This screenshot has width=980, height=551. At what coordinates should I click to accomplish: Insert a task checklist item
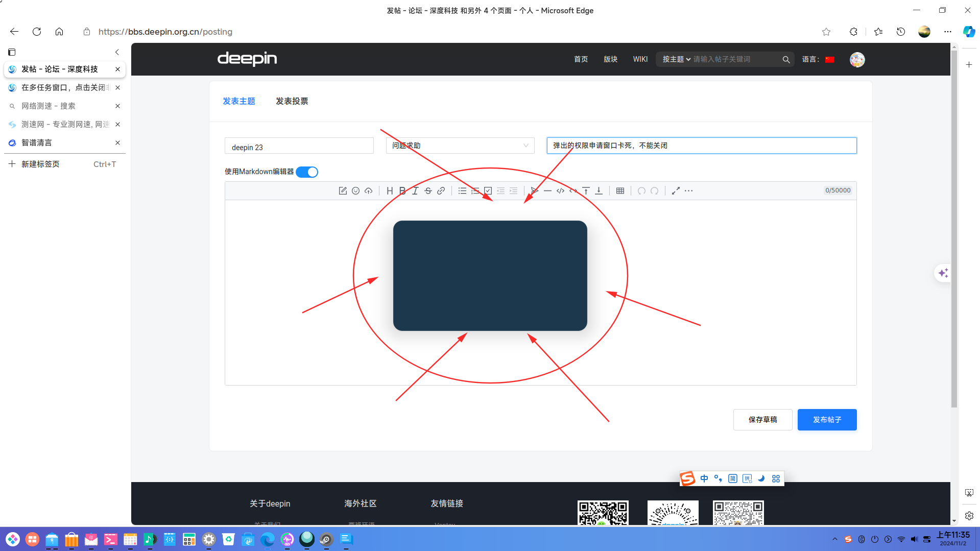pos(488,191)
